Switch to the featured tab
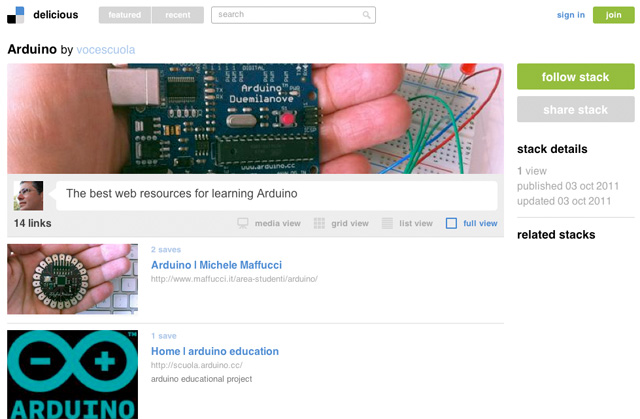 tap(125, 15)
